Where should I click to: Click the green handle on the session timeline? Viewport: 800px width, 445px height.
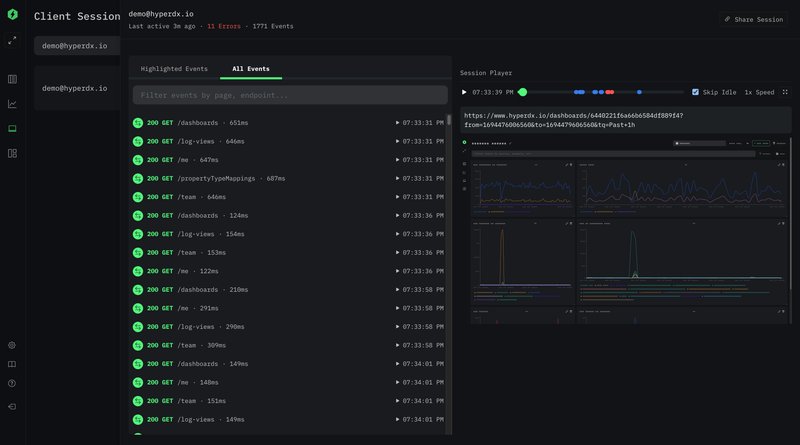pos(523,92)
